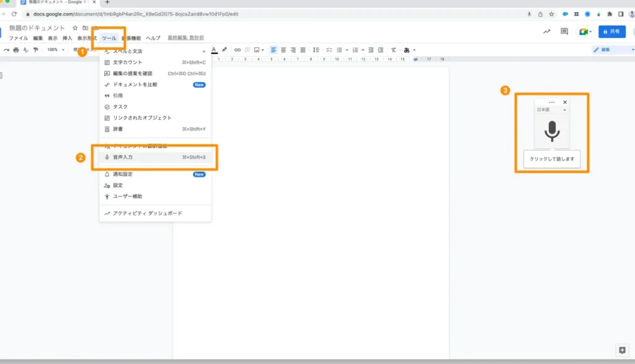Choose 文字カウント in the menu
Viewport: 635px width, 364px height.
coord(127,62)
